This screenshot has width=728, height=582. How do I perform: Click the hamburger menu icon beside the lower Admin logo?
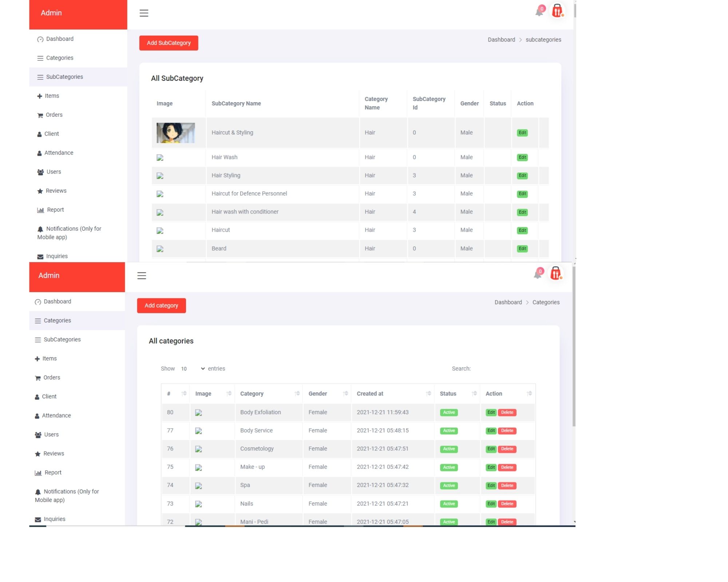click(142, 276)
